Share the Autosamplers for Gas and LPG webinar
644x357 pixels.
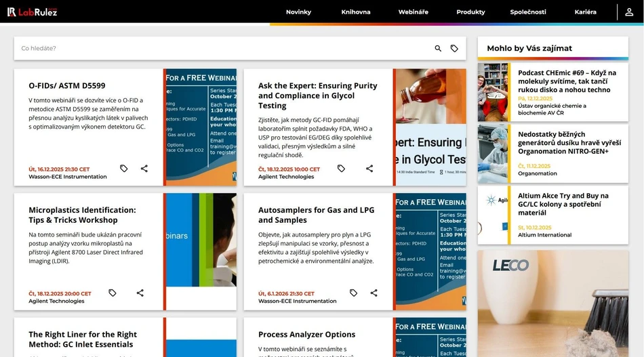[x=374, y=293]
